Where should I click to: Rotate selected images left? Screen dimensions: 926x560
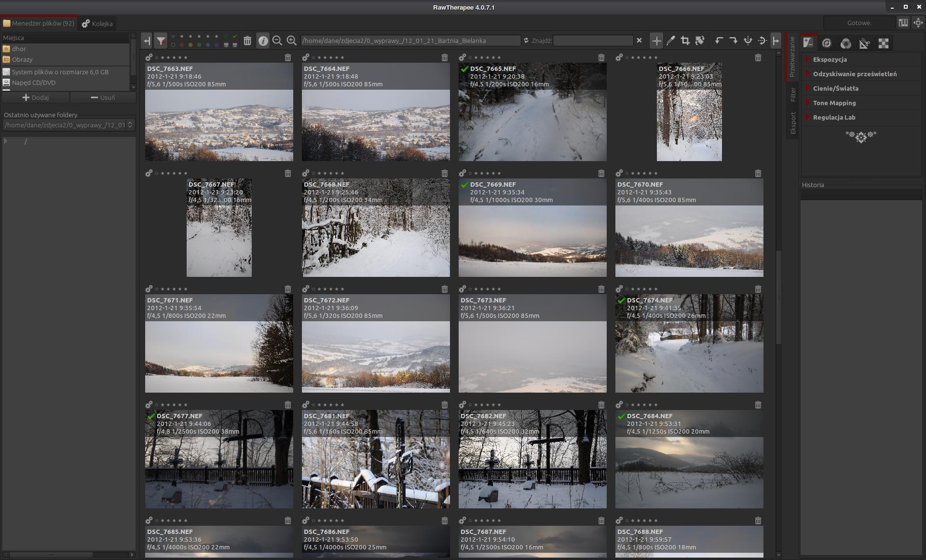719,41
